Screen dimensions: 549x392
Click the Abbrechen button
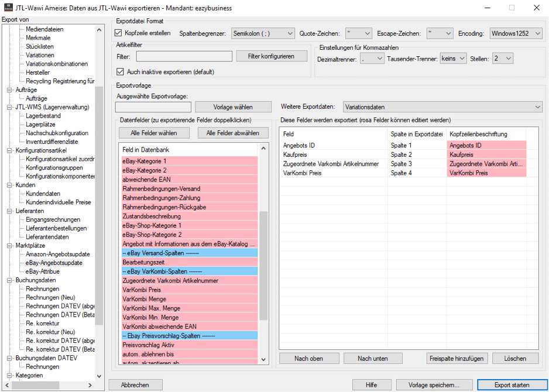135,384
